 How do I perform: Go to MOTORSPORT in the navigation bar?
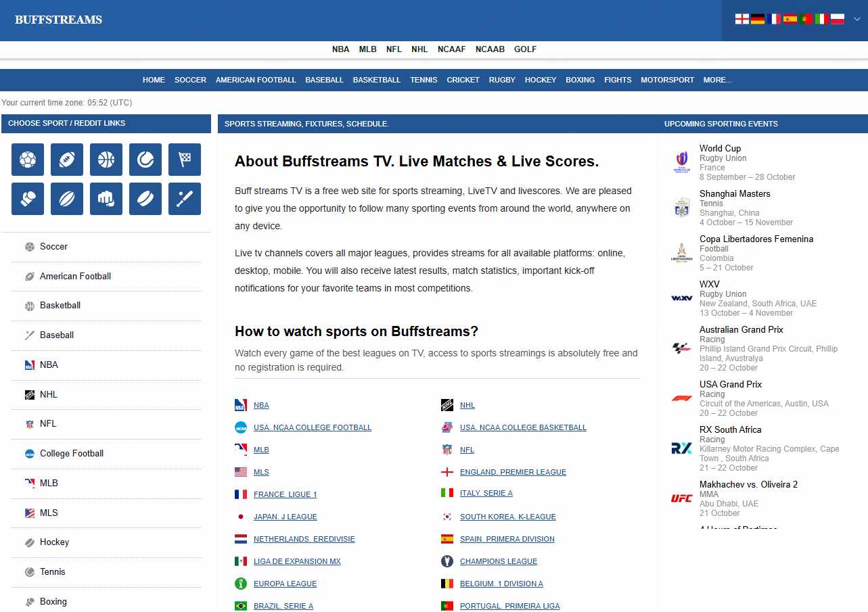(667, 80)
